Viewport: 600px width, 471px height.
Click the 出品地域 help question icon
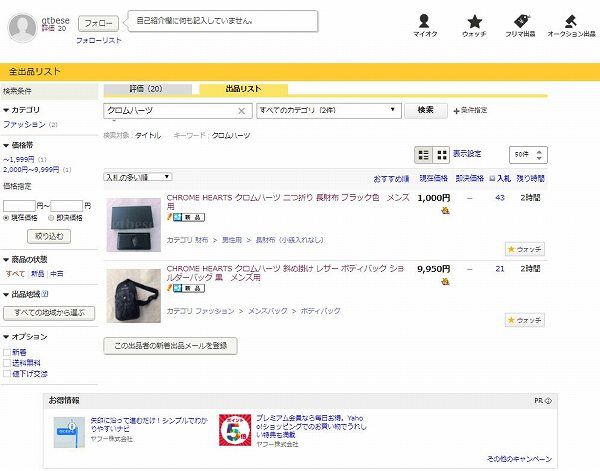click(x=45, y=294)
